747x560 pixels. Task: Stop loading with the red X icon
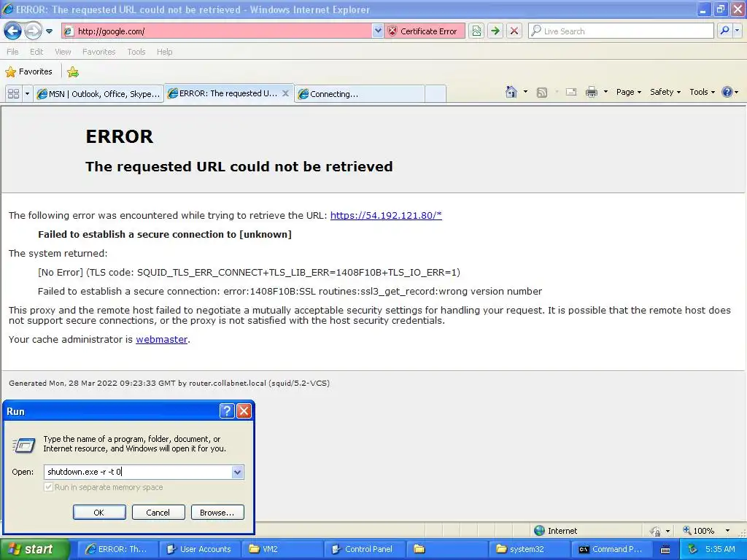514,31
